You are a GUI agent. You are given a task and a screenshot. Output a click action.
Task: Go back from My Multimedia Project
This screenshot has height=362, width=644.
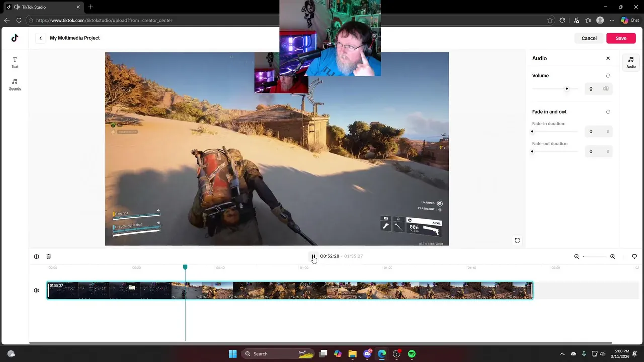tap(40, 38)
